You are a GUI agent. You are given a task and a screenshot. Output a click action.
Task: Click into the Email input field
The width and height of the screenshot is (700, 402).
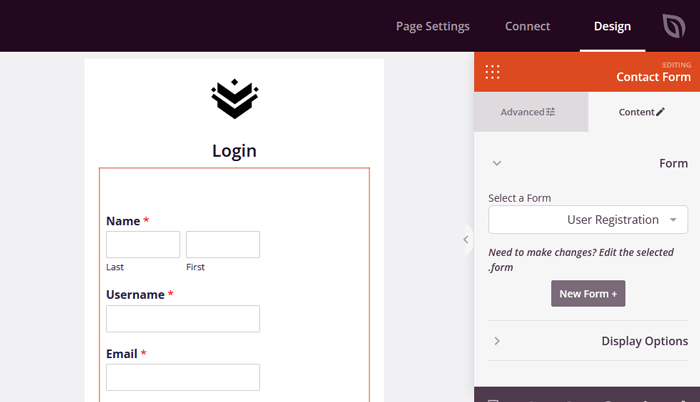183,377
